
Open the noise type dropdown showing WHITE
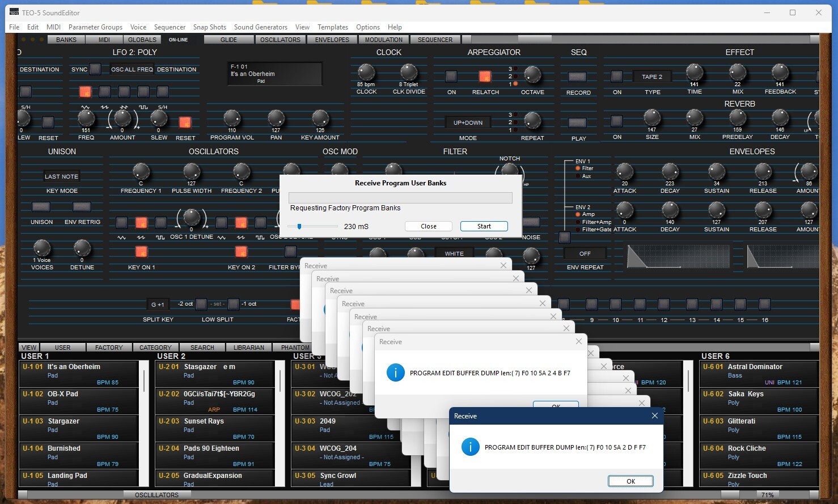coord(454,253)
